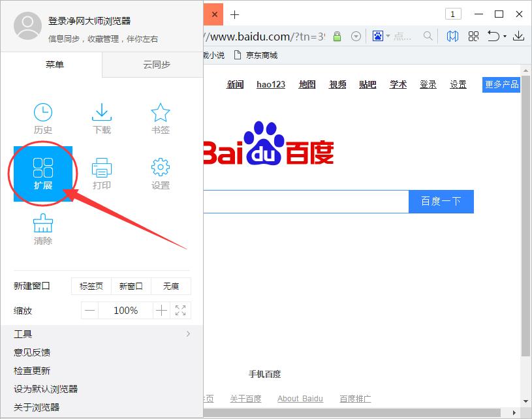Increase zoom with the plus button
Screen dimensions: 532x419
[x=161, y=311]
